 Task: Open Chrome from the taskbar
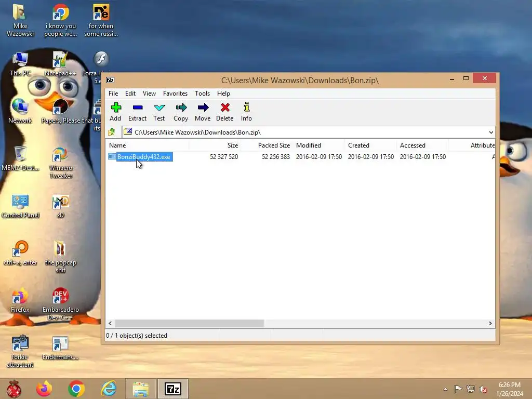tap(76, 389)
